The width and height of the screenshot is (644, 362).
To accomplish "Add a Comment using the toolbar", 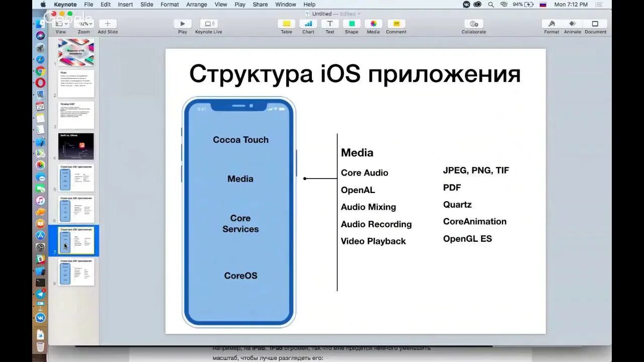I will pyautogui.click(x=396, y=24).
